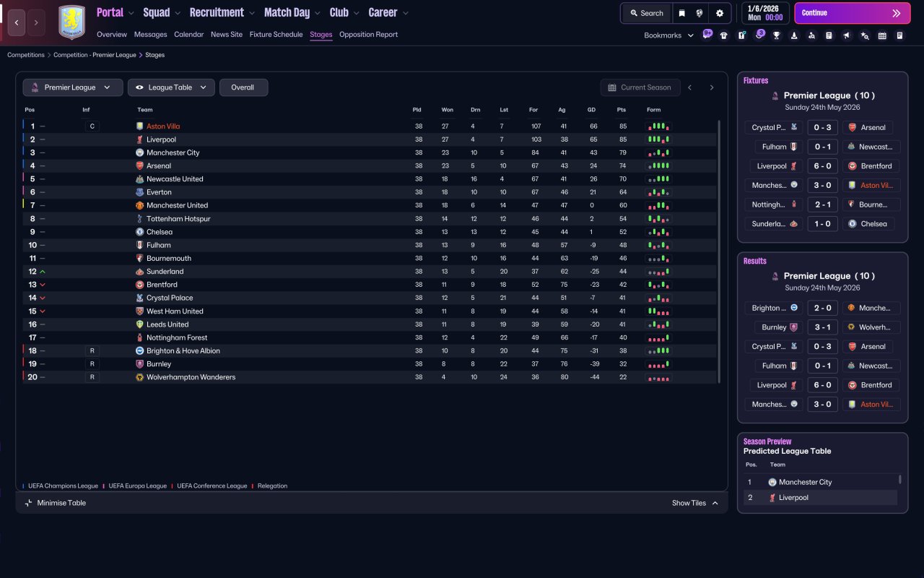Viewport: 924px width, 578px height.
Task: Click the Current Season button
Action: coord(640,87)
